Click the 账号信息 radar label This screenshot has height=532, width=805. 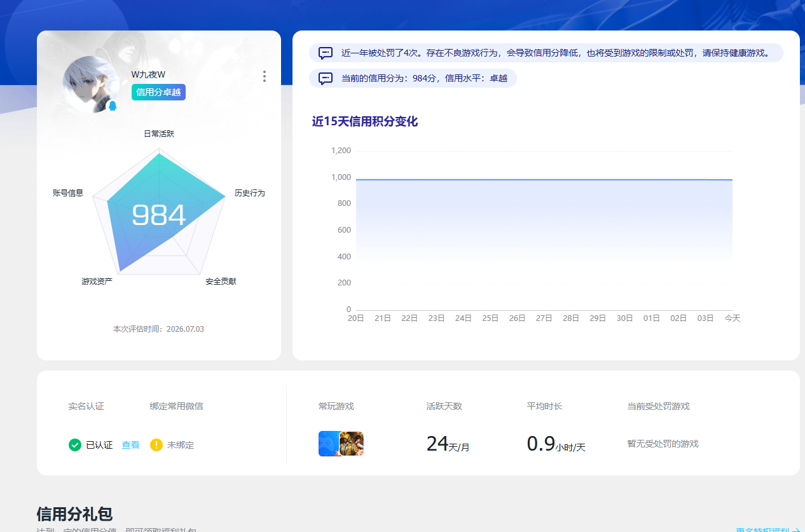tap(68, 193)
